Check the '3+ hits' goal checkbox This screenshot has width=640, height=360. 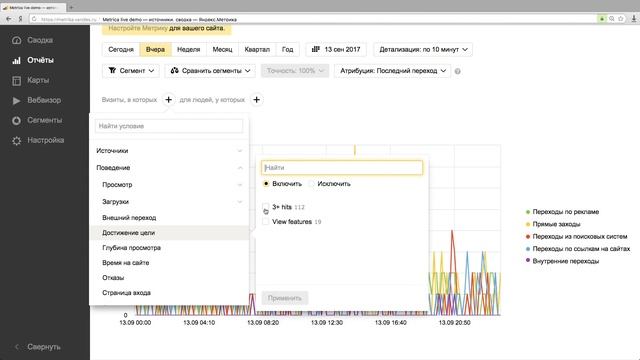(x=265, y=207)
